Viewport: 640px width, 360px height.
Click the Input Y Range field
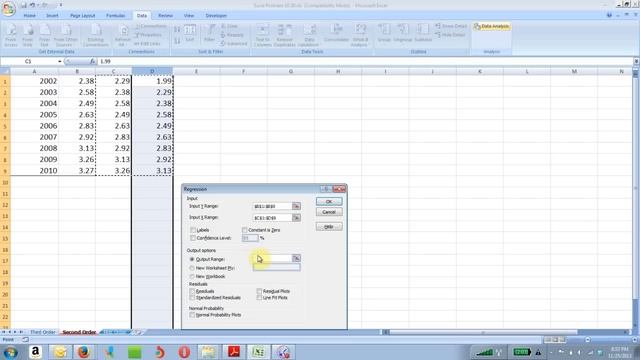[272, 206]
